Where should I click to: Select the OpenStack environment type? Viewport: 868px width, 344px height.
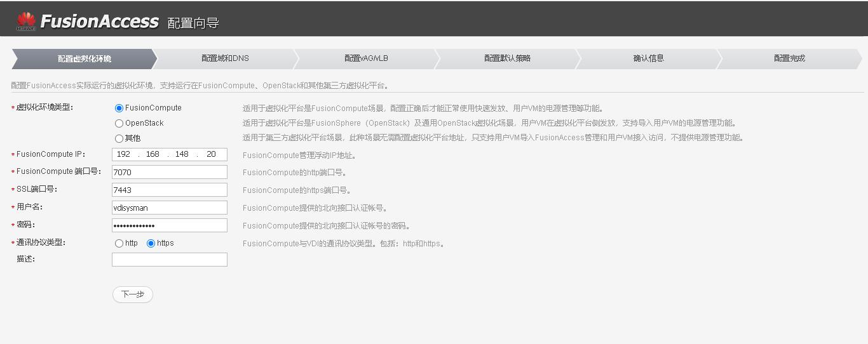pos(119,124)
